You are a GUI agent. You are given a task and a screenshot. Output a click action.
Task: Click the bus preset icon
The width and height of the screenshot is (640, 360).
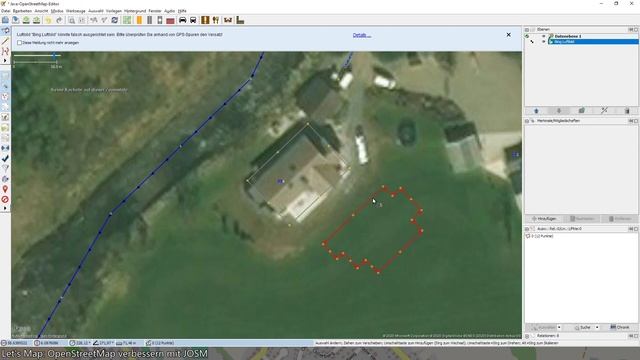[193, 20]
